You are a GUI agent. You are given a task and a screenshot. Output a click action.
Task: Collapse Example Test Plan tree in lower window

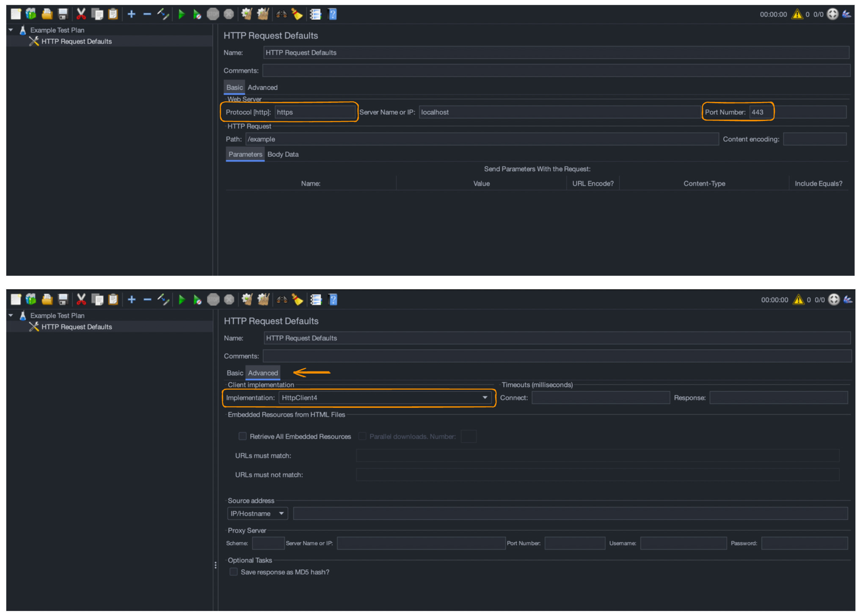point(11,315)
